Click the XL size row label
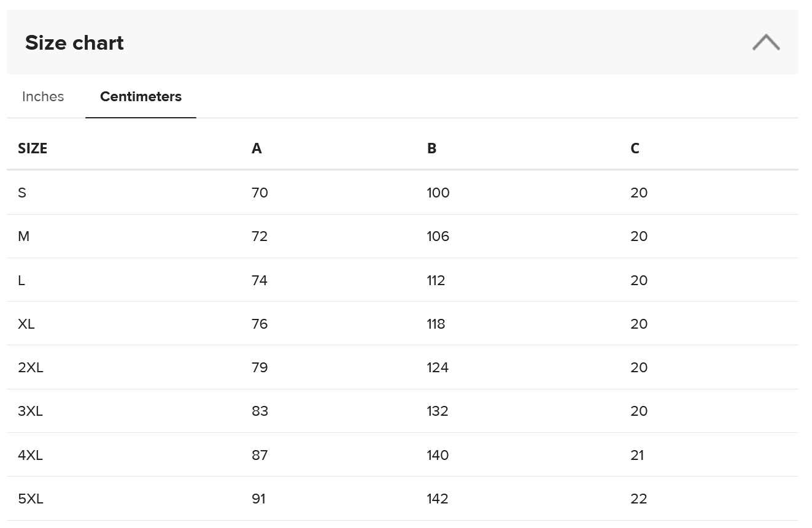 [26, 324]
